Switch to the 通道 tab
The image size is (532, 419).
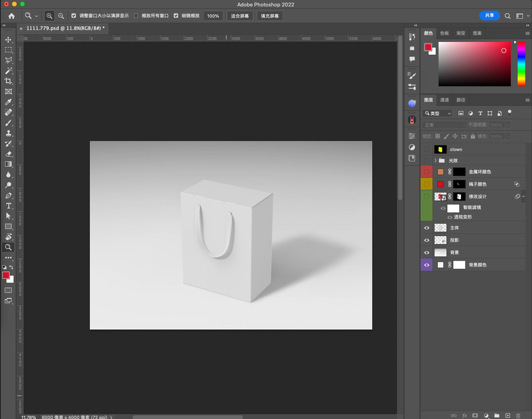(x=445, y=100)
